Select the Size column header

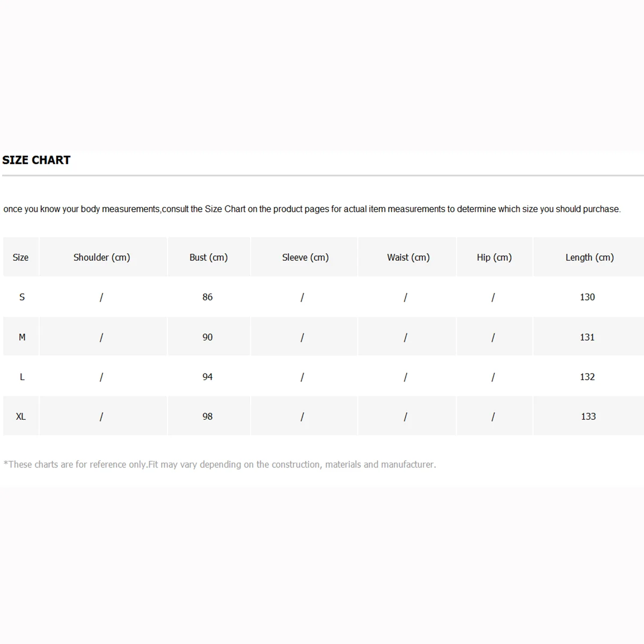pyautogui.click(x=20, y=258)
